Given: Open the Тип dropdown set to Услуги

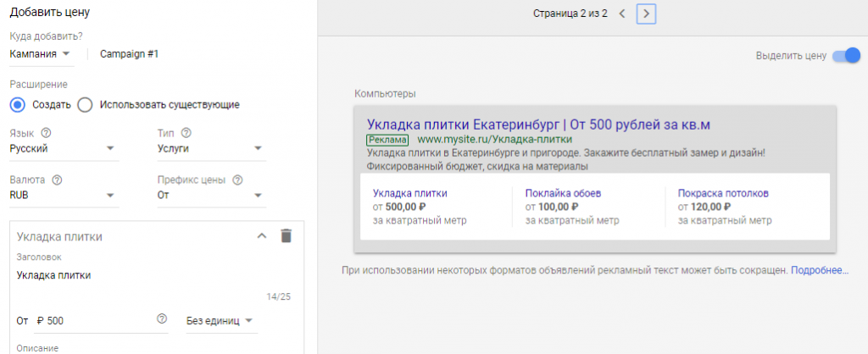Looking at the screenshot, I should point(211,149).
